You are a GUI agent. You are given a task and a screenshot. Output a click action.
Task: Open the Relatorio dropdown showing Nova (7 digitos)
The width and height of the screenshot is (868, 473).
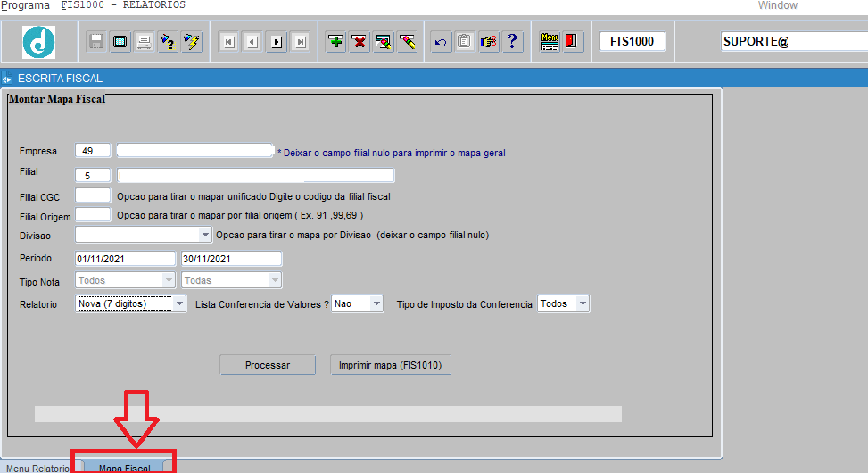click(x=179, y=304)
